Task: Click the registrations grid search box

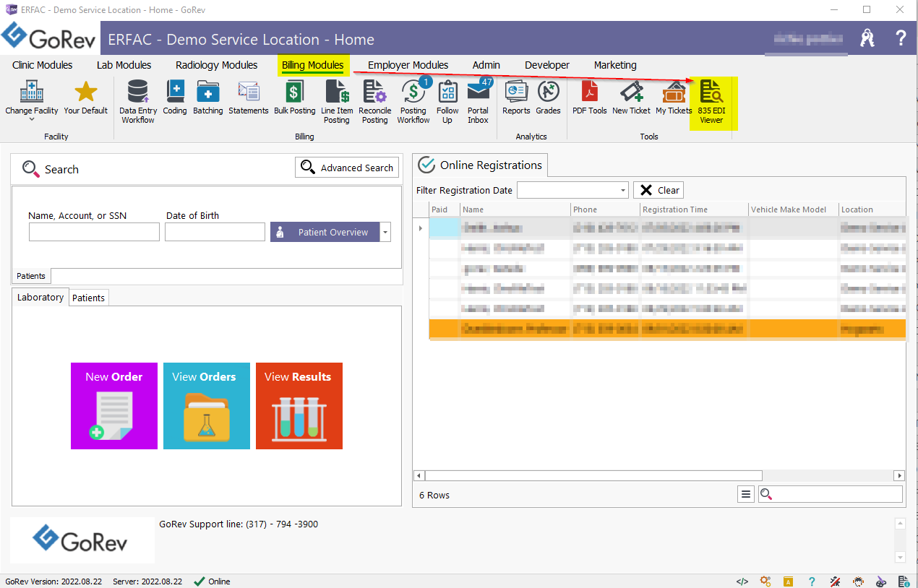Action: pyautogui.click(x=831, y=494)
